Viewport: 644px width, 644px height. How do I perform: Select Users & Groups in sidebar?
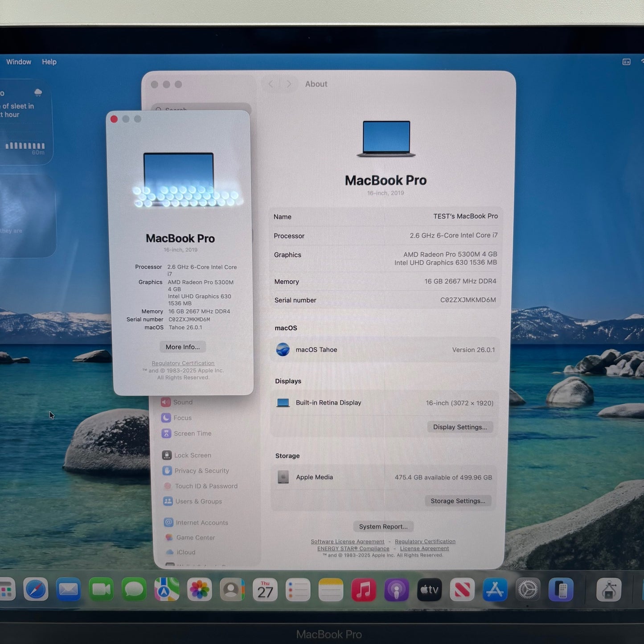click(198, 501)
